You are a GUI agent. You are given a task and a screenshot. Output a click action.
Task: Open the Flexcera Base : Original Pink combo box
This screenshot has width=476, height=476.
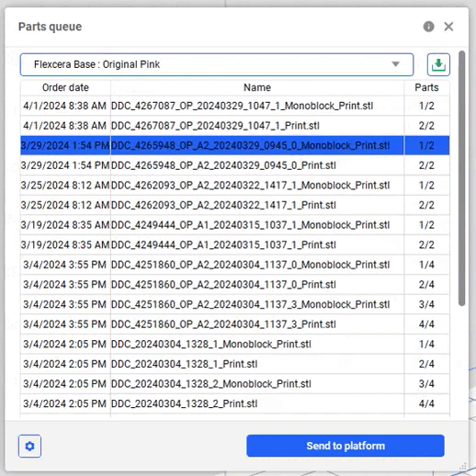point(217,64)
